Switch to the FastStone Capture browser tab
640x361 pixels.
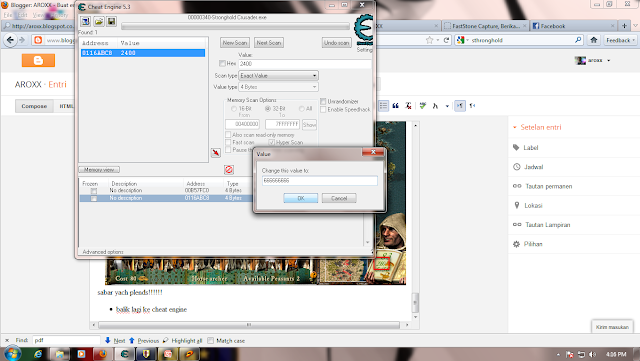coord(484,26)
